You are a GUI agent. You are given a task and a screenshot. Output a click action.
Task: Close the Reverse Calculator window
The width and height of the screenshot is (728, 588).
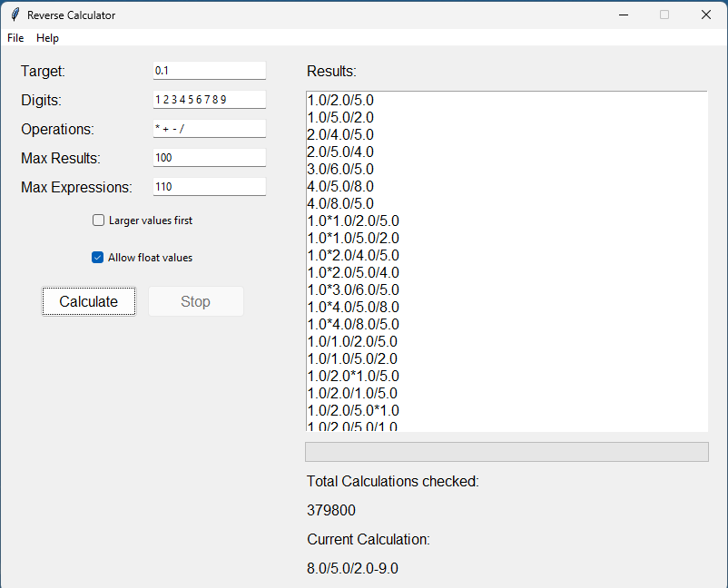(x=705, y=15)
